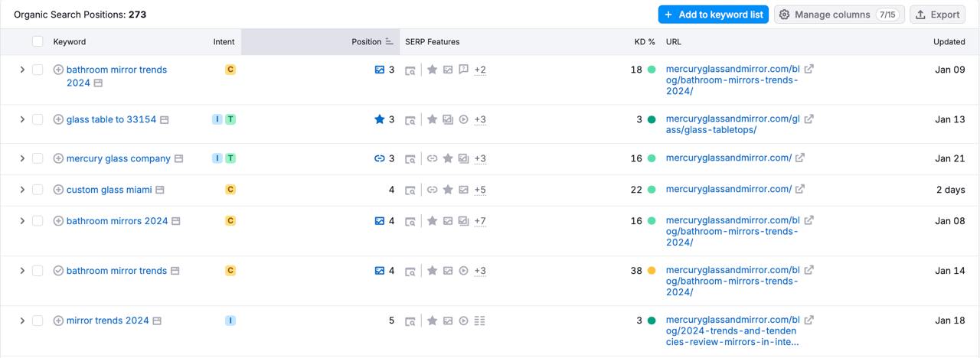This screenshot has height=358, width=980.
Task: Open external link icon in 'custom glass miami' row
Action: pyautogui.click(x=800, y=189)
